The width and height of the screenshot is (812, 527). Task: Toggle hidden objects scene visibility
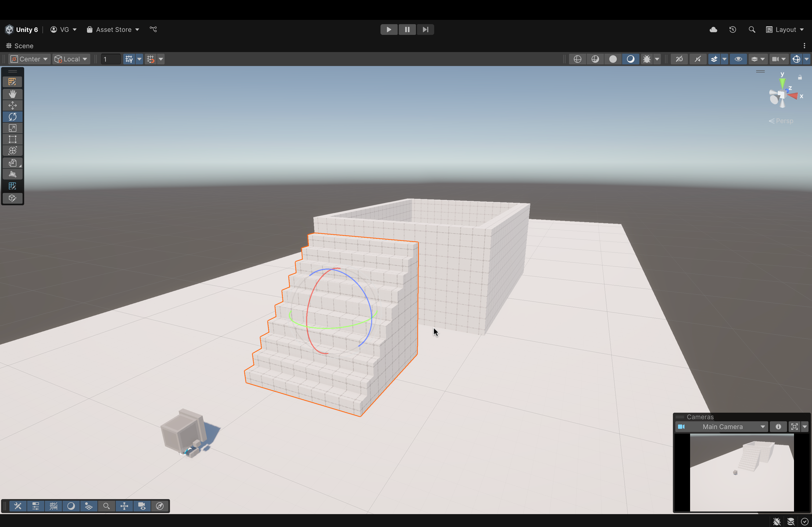(x=738, y=59)
